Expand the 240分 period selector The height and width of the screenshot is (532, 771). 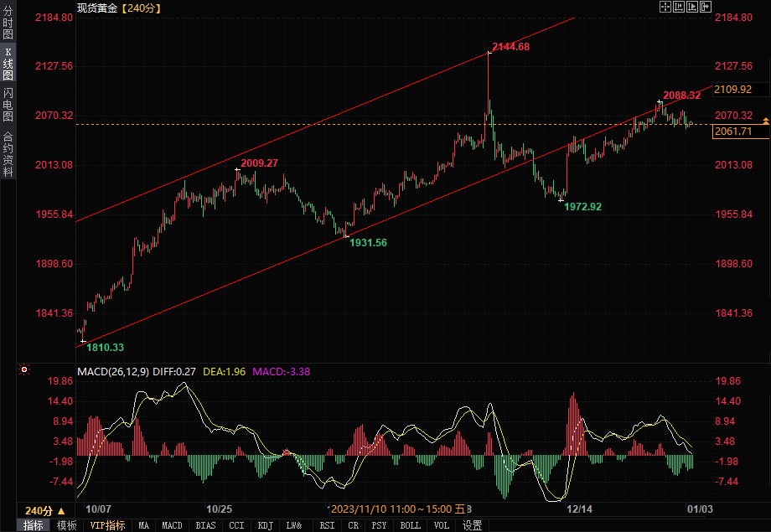44,510
